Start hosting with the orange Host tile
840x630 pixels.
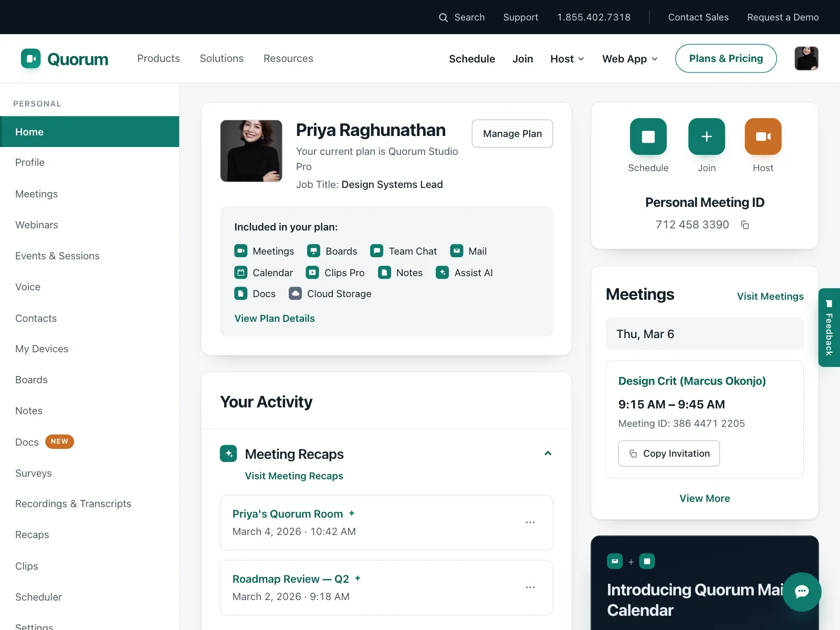tap(763, 136)
